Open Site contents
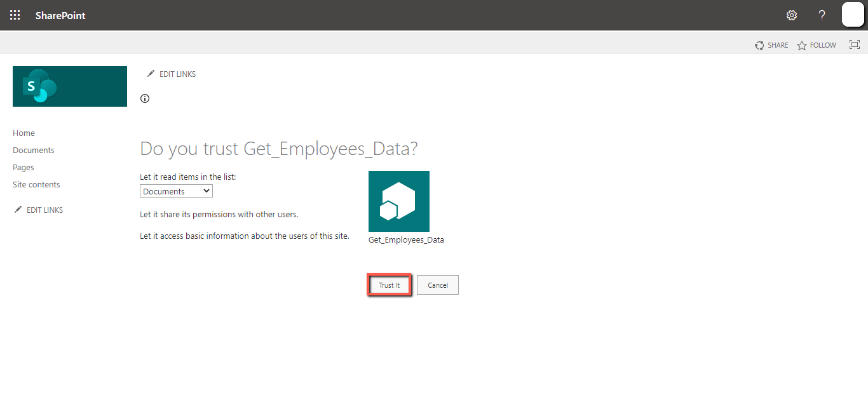The width and height of the screenshot is (868, 397). [36, 185]
